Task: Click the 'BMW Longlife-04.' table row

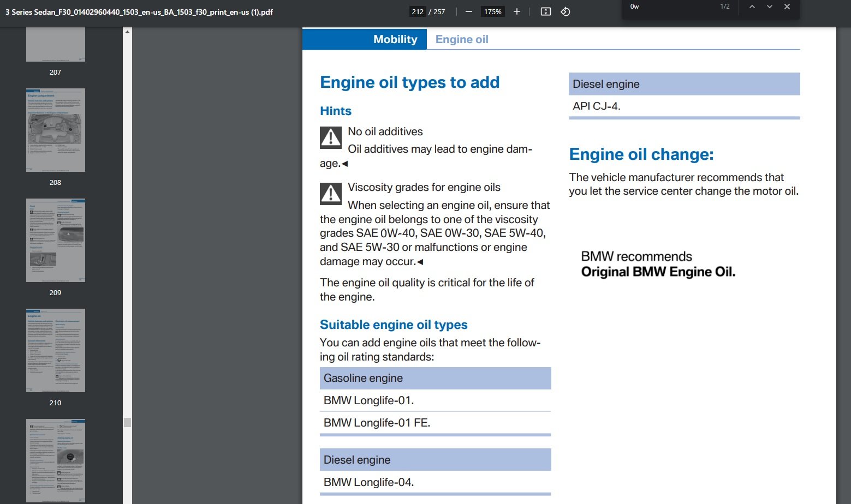Action: 435,482
